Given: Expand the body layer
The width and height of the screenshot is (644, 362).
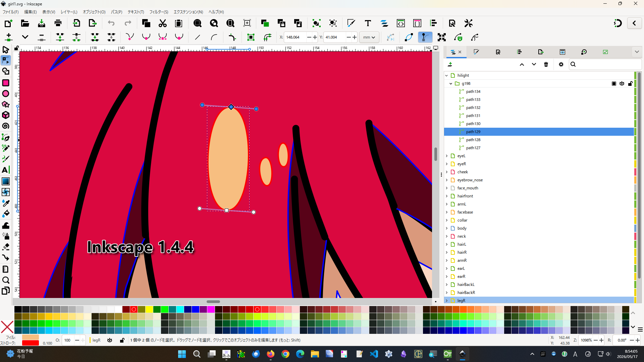Looking at the screenshot, I should 446,228.
